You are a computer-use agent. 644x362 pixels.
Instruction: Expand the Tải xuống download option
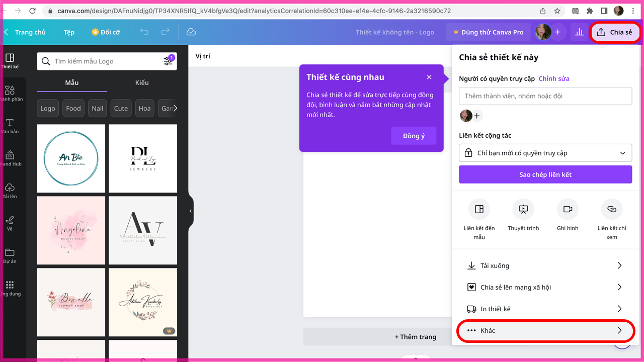click(545, 265)
